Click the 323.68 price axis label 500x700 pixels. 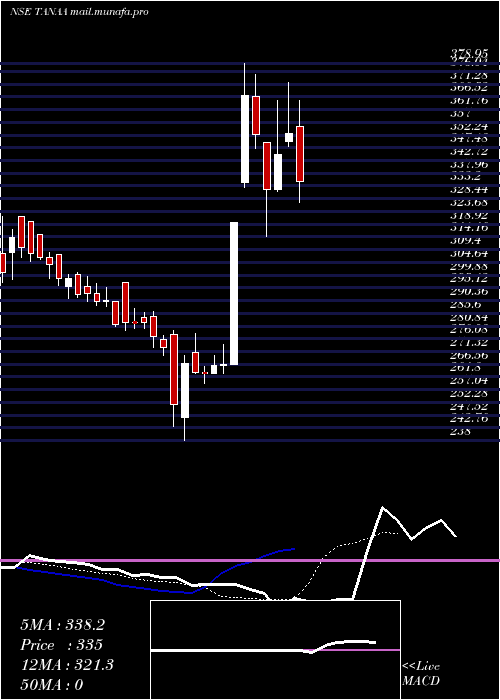(469, 202)
